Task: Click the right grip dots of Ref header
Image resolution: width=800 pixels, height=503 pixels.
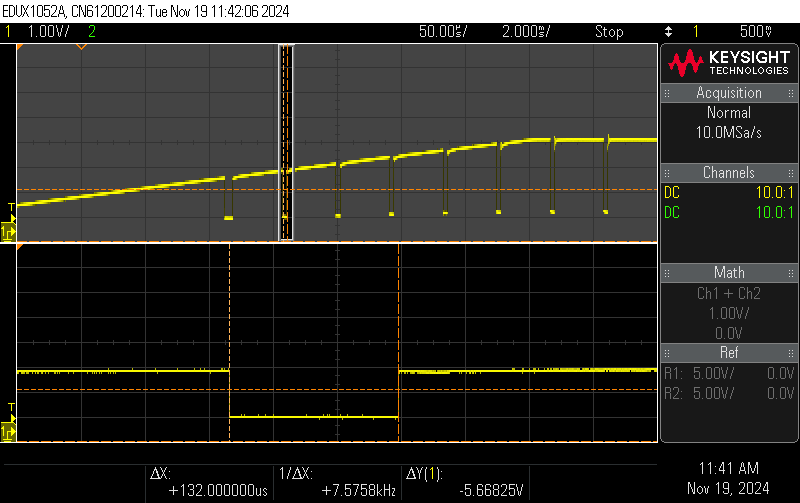Action: pos(791,353)
